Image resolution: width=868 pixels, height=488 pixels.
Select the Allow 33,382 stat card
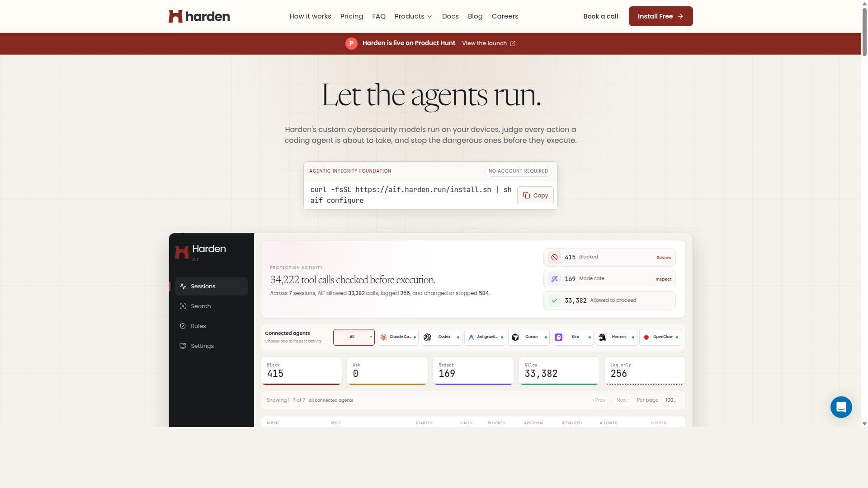pyautogui.click(x=559, y=371)
